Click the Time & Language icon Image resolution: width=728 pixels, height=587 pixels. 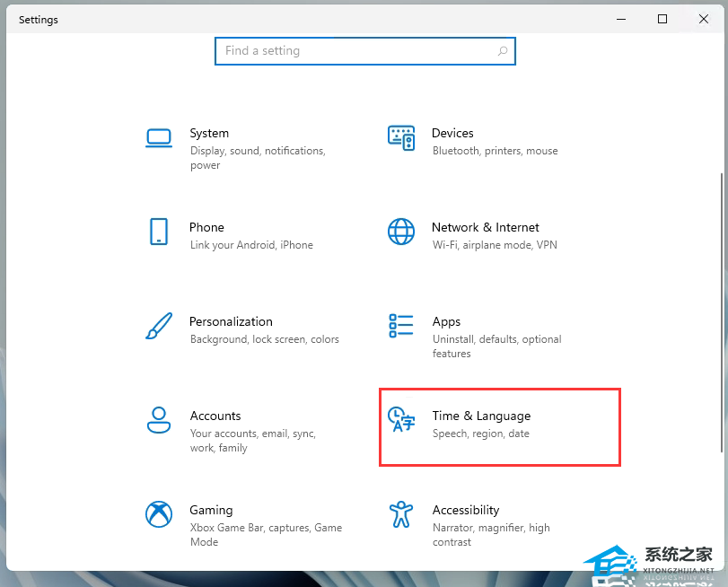[x=401, y=420]
